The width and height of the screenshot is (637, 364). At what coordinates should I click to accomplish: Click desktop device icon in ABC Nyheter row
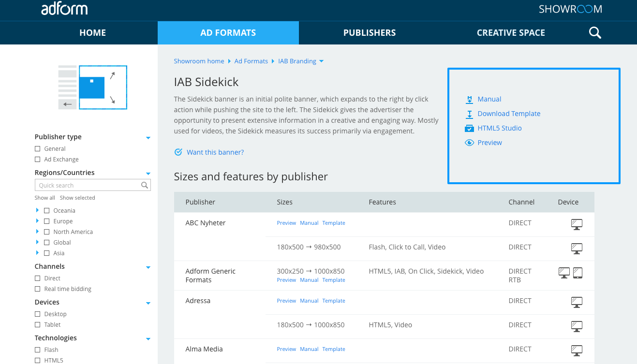click(x=577, y=224)
